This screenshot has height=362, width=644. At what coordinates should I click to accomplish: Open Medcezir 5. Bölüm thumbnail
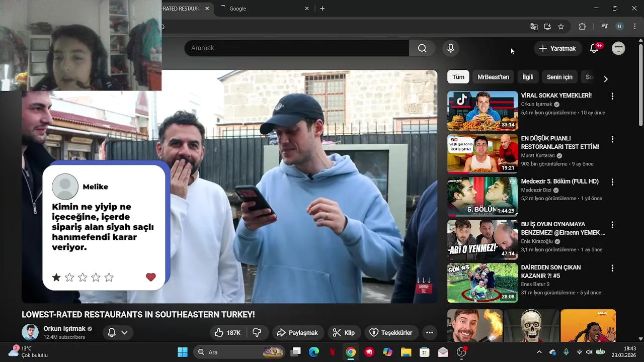(x=482, y=197)
